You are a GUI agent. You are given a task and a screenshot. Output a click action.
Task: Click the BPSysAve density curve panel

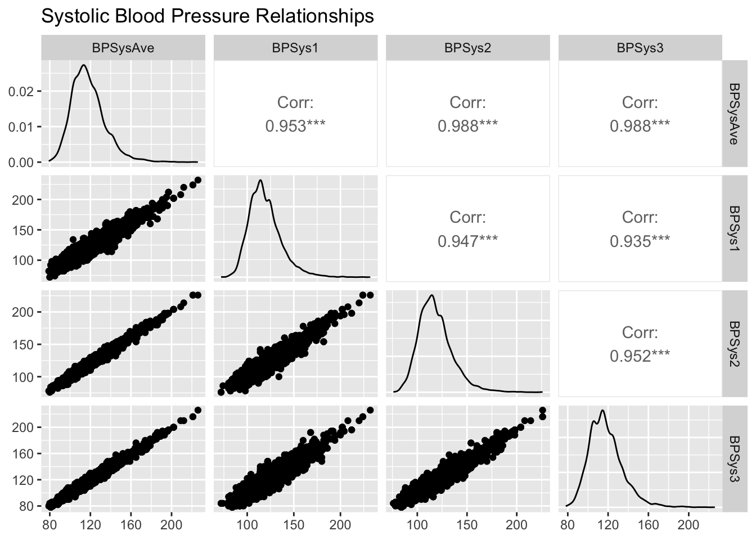tap(123, 114)
